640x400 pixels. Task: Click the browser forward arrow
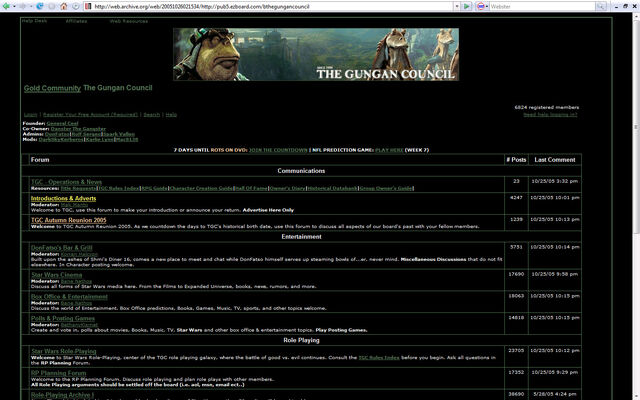22,6
